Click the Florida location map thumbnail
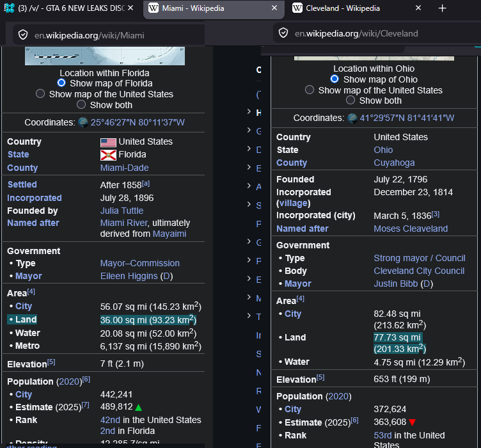Viewport: 481px width, 448px height. tap(105, 56)
